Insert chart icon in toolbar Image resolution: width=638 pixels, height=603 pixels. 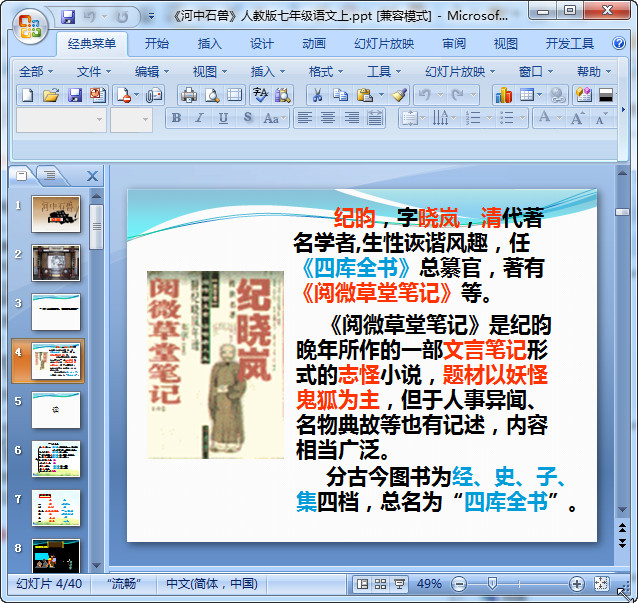[503, 95]
